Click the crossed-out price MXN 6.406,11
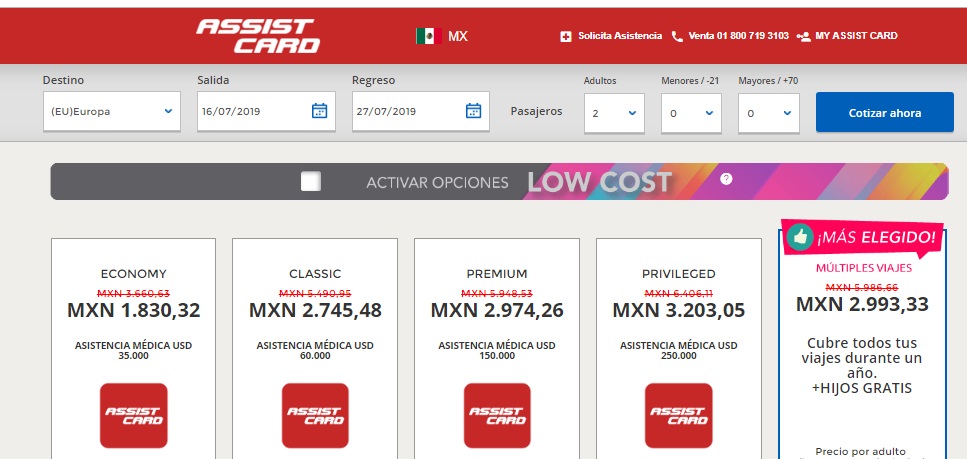 678,294
